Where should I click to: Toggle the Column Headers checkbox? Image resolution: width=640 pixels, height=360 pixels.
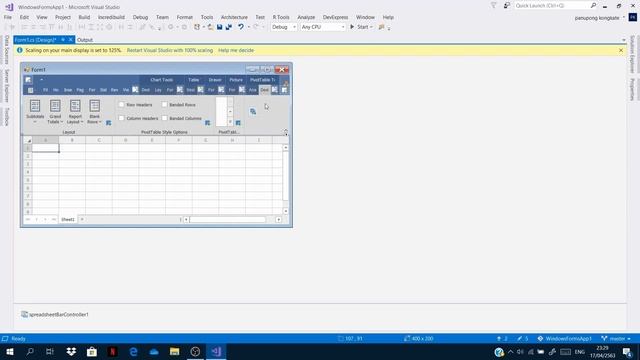point(121,118)
